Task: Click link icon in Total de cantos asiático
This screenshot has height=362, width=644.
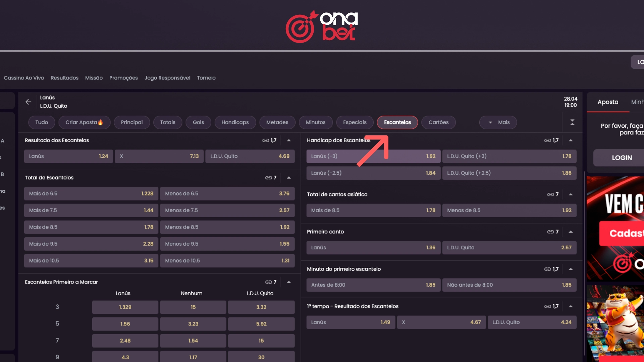Action: click(550, 194)
